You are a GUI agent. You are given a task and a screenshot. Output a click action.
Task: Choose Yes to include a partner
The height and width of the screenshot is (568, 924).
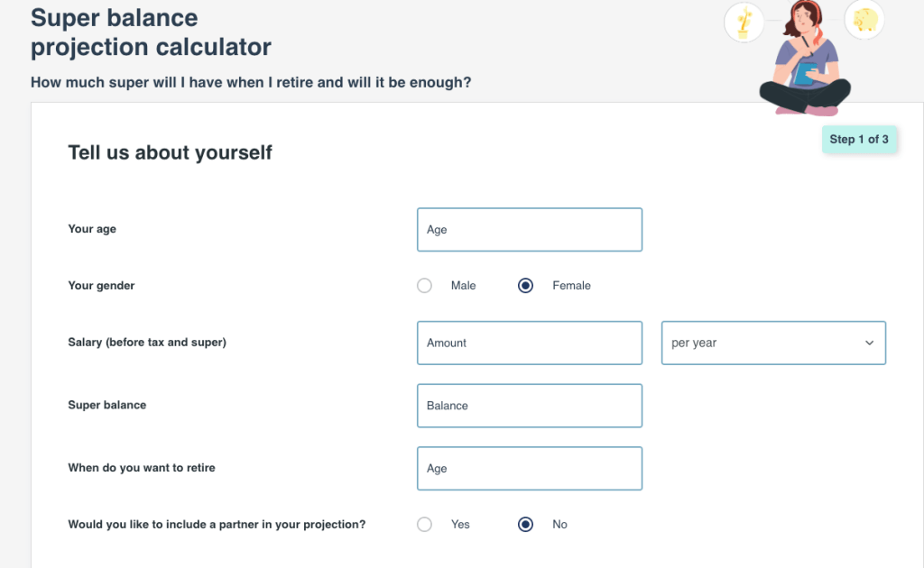point(424,525)
